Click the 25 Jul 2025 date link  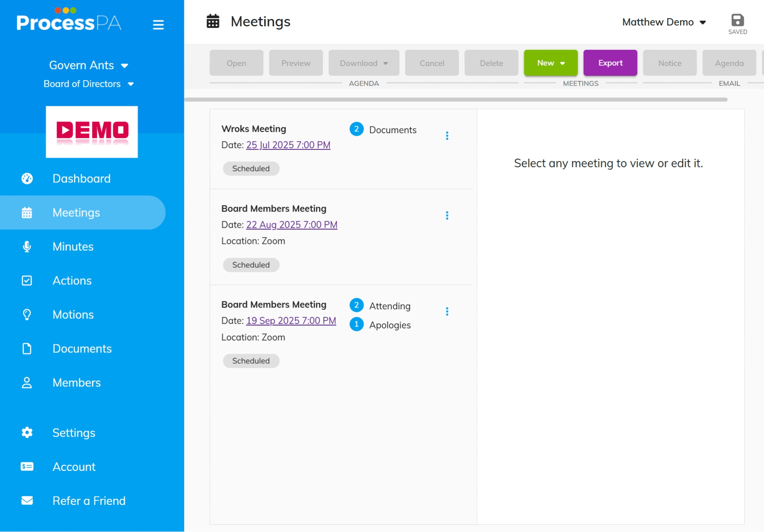pyautogui.click(x=288, y=145)
